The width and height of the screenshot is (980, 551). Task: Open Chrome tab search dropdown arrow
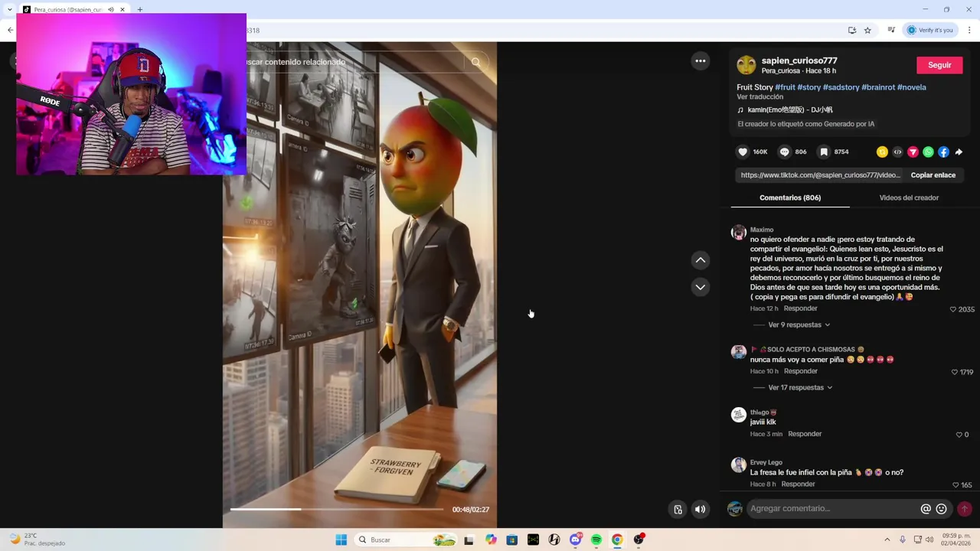pyautogui.click(x=10, y=9)
